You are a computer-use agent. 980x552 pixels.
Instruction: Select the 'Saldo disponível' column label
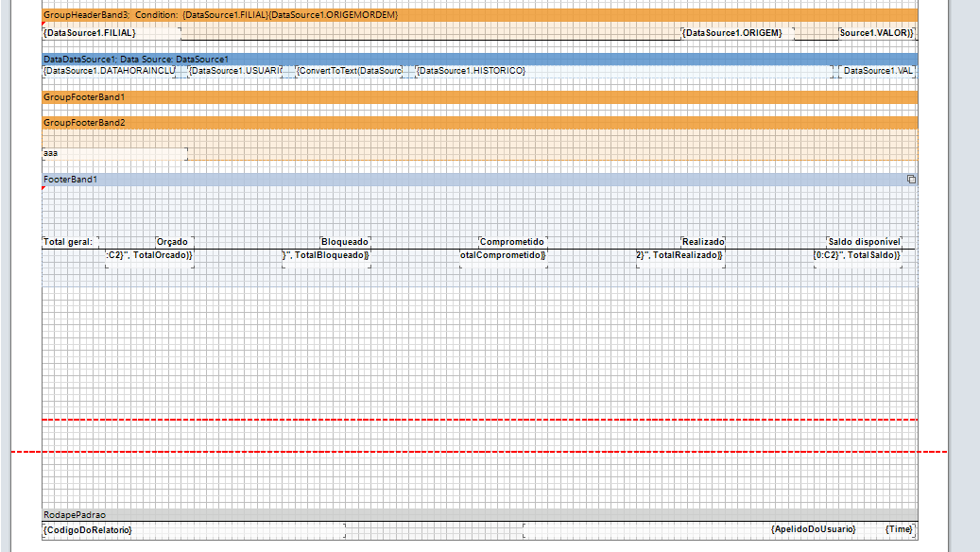tap(865, 242)
